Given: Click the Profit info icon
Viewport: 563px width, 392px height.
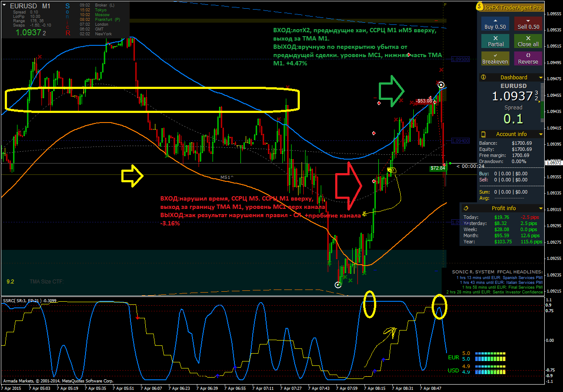Looking at the screenshot, I should [466, 208].
